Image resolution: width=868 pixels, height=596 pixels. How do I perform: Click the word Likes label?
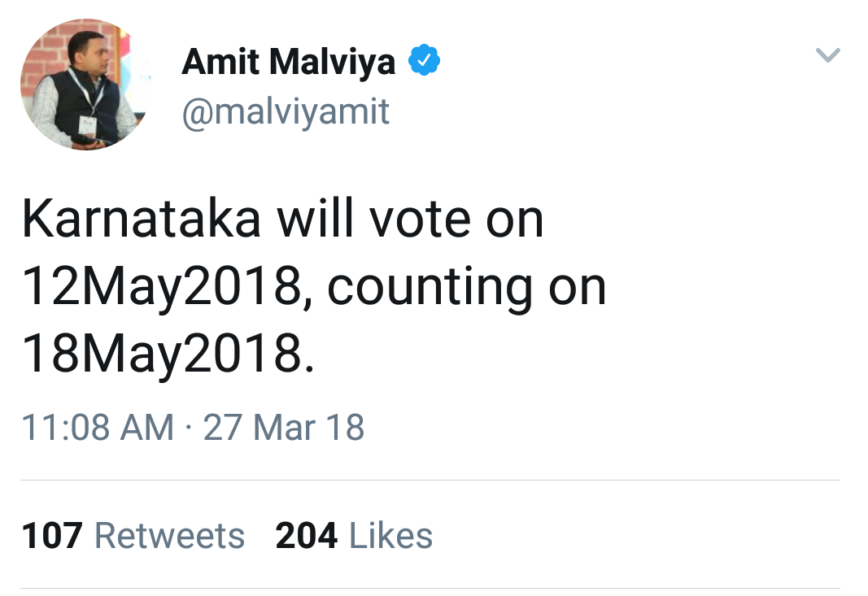click(390, 536)
